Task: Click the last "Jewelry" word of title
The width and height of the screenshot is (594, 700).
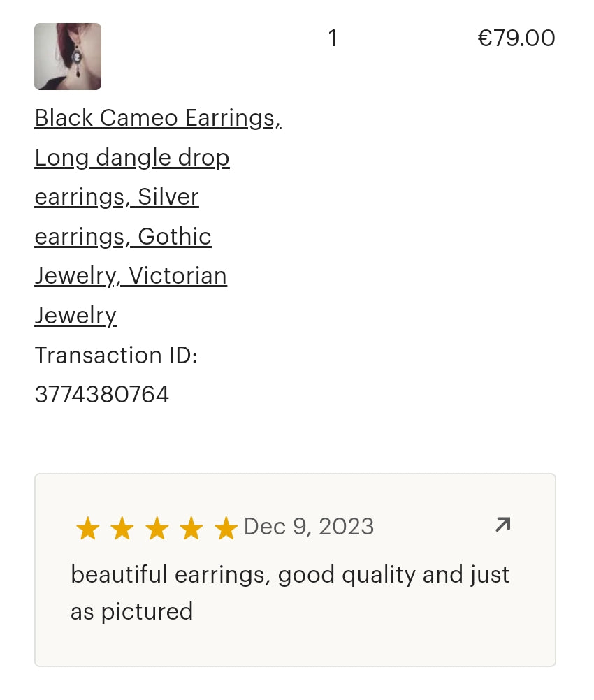Action: (75, 316)
